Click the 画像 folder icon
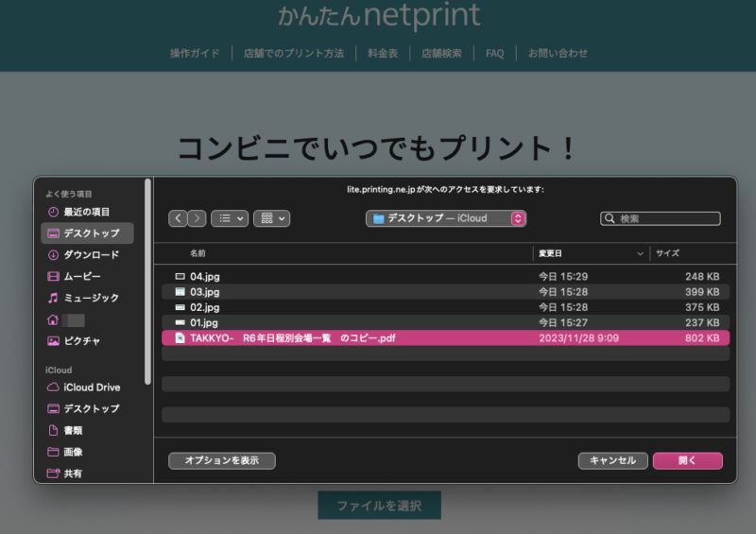 click(x=53, y=452)
